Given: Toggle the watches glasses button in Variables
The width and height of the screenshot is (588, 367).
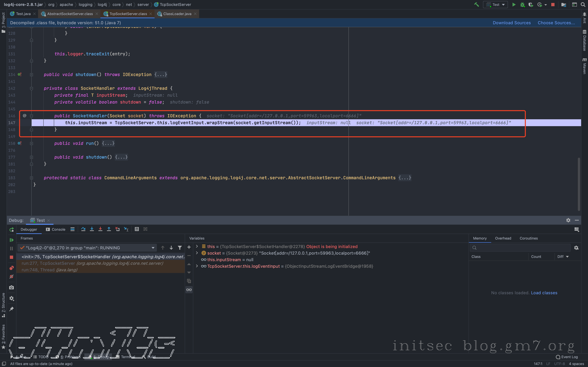Looking at the screenshot, I should click(189, 290).
